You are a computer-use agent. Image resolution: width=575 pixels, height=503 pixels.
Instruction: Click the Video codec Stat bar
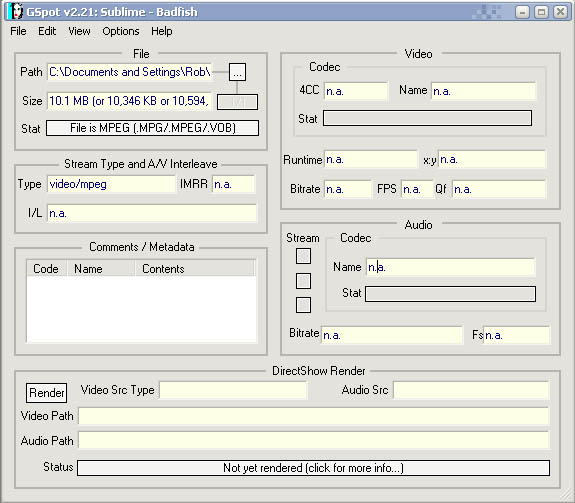[x=427, y=118]
